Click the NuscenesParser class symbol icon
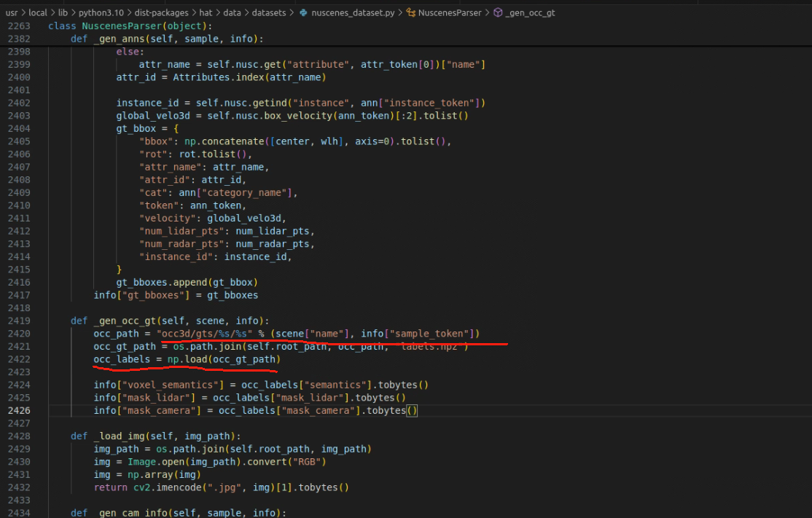This screenshot has width=812, height=518. [412, 12]
